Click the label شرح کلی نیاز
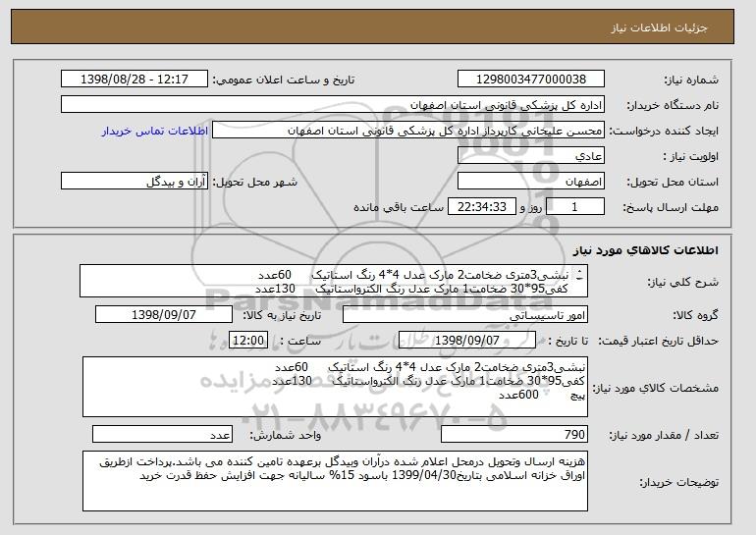Viewport: 756px width, 535px height. (684, 282)
